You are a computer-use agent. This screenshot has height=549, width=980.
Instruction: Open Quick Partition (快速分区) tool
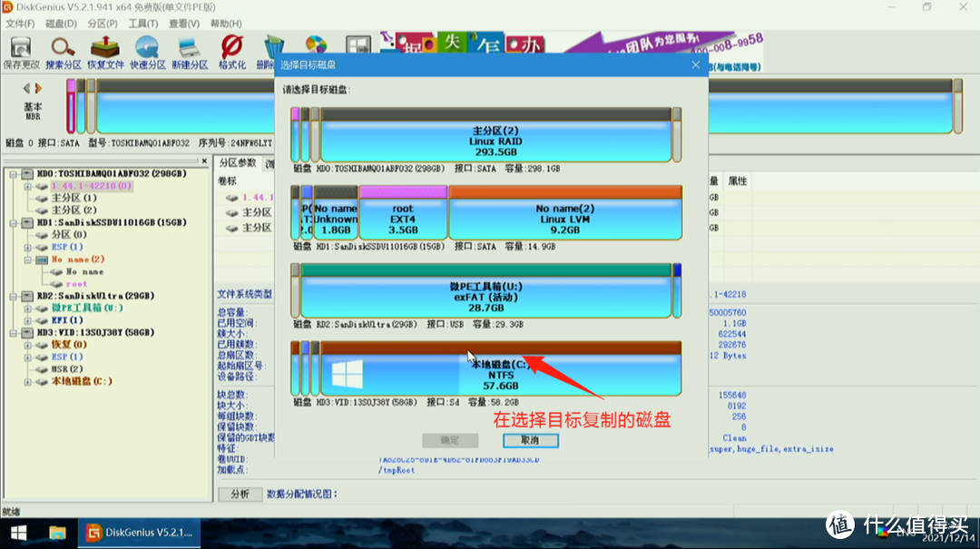pyautogui.click(x=148, y=53)
